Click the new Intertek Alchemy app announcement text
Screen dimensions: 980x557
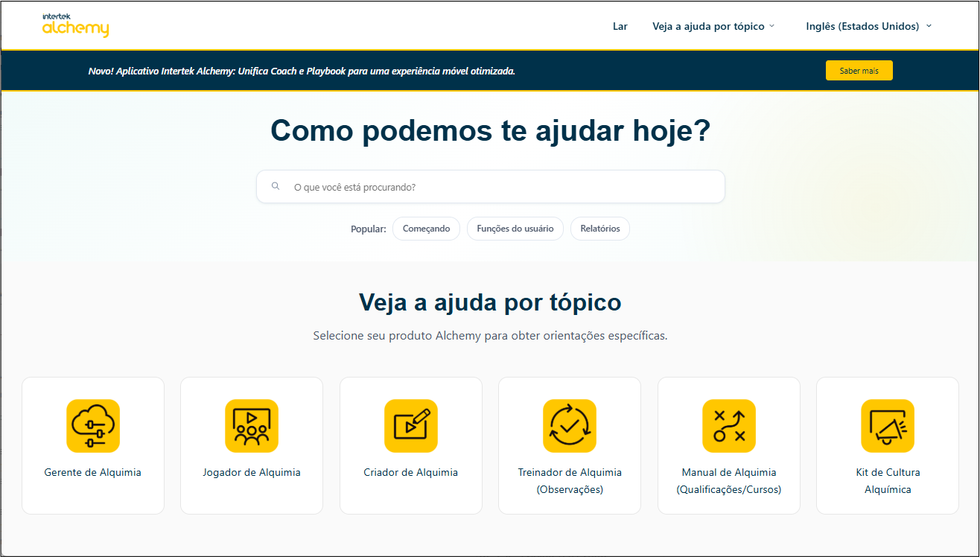[x=302, y=71]
